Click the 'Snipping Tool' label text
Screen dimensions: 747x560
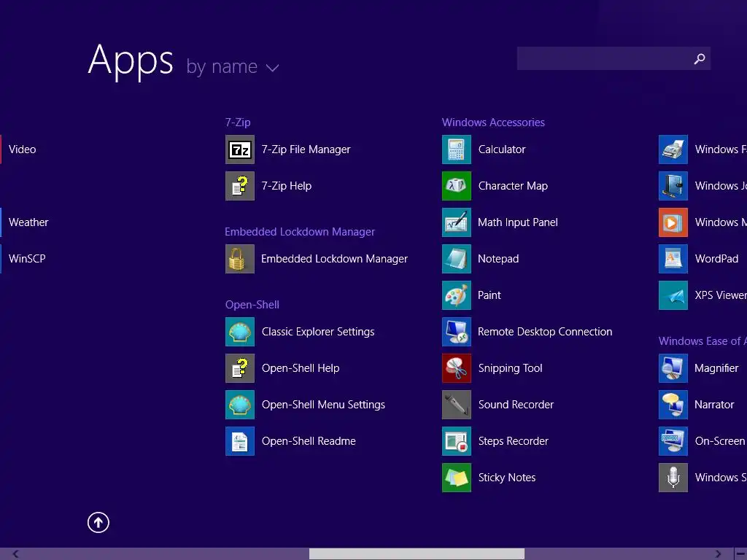point(510,368)
